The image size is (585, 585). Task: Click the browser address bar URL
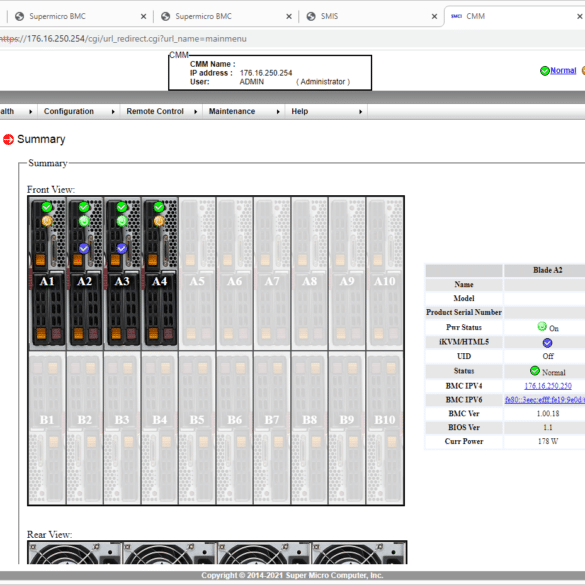(123, 39)
